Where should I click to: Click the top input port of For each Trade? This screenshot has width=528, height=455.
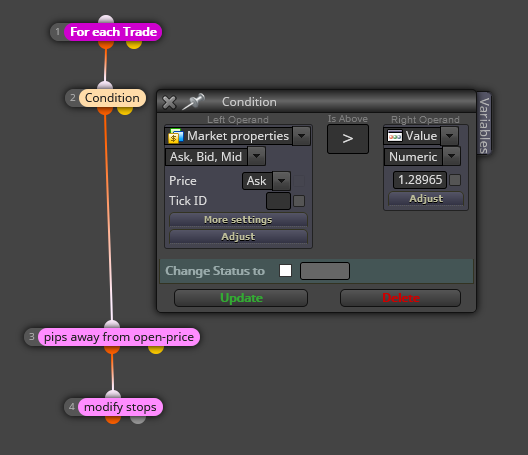(x=106, y=19)
